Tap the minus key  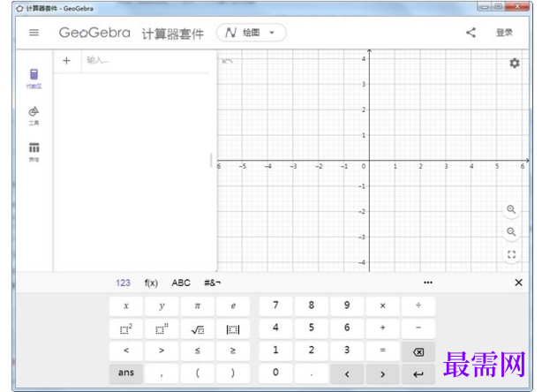pos(418,328)
